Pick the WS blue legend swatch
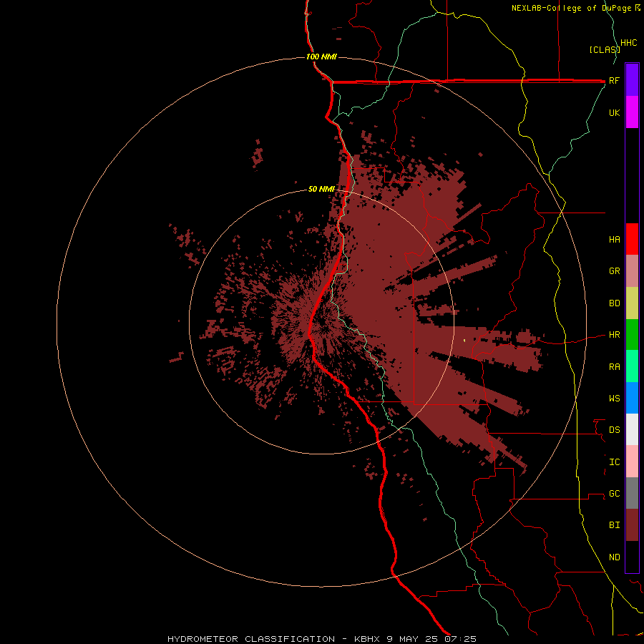Screen dimensions: 644x644 point(632,398)
